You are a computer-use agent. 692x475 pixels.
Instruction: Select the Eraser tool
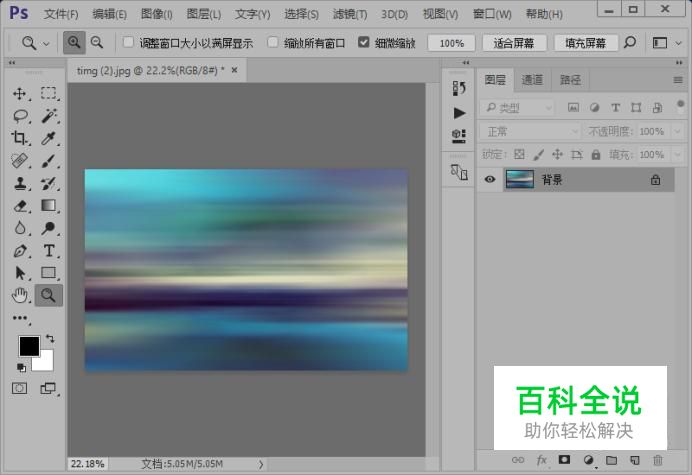click(20, 206)
